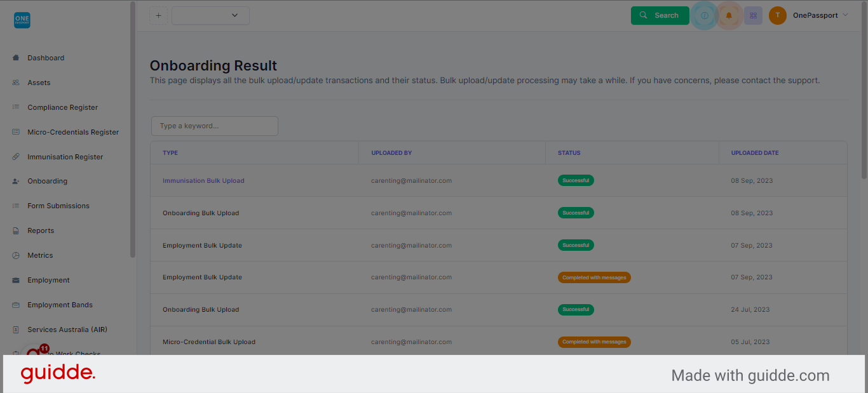Click the orange T user avatar

coord(777,15)
